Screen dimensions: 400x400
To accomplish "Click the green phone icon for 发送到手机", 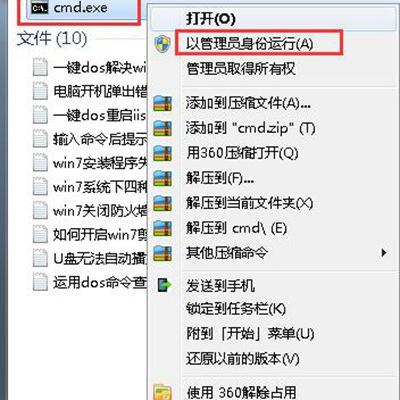I will [164, 286].
